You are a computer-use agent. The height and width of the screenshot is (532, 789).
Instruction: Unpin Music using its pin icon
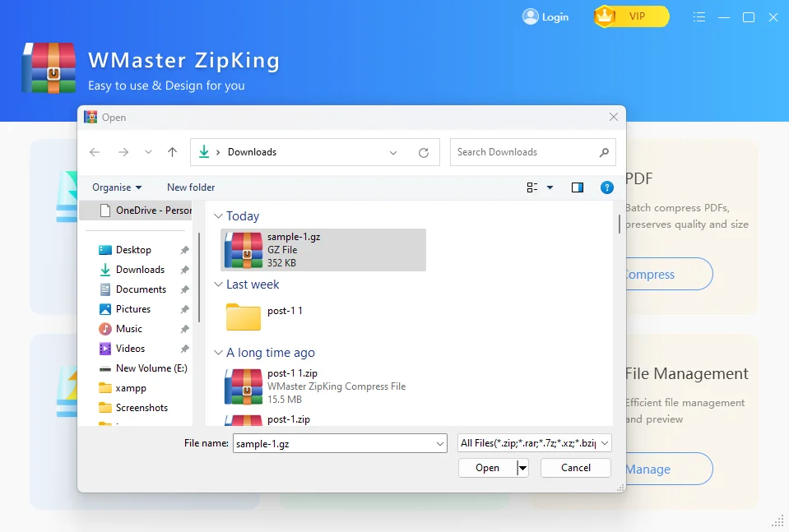pos(184,329)
